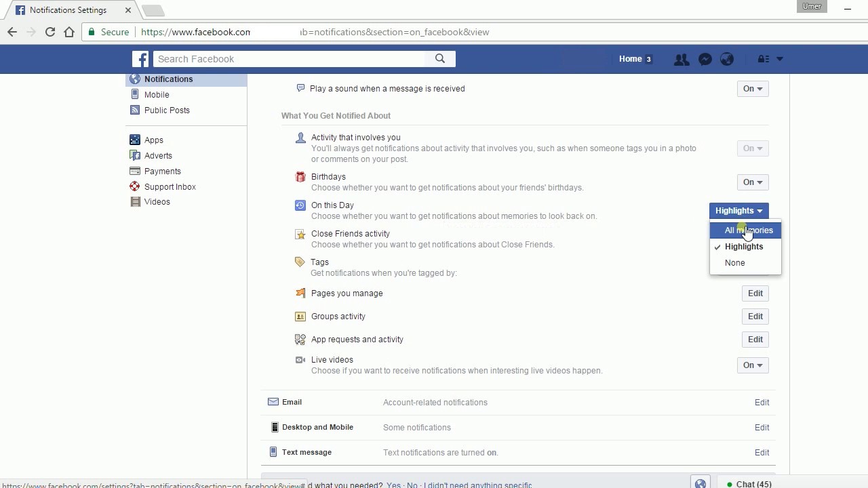
Task: Click the Groups activity icon
Action: coord(300,317)
